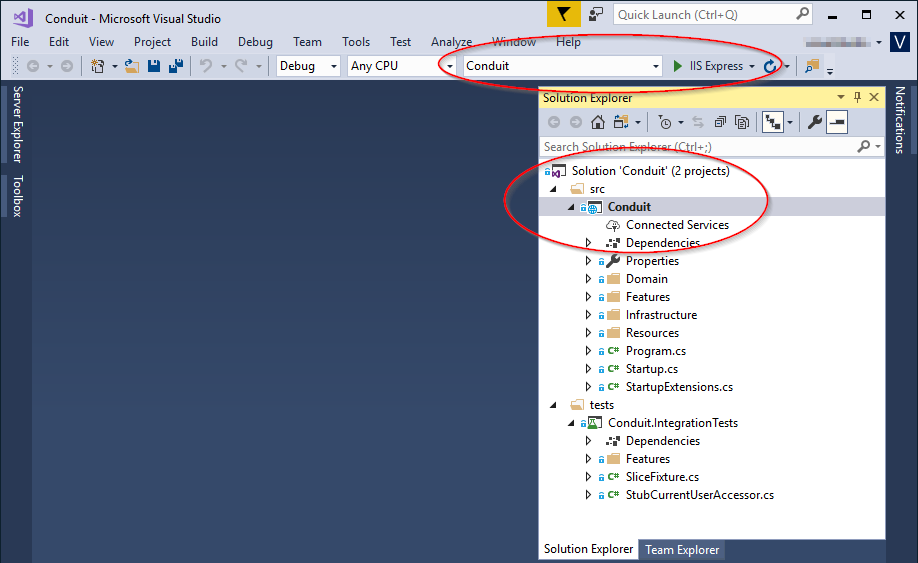
Task: Click the Find in Files toolbar icon
Action: (x=812, y=66)
